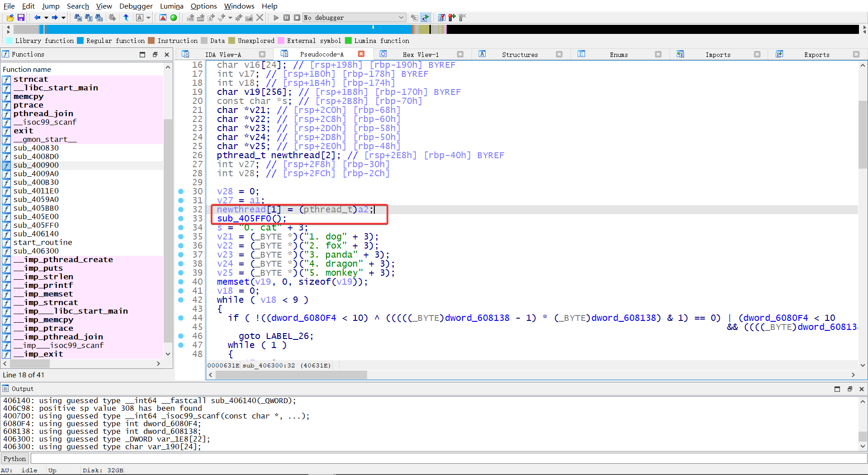This screenshot has width=868, height=475.
Task: Pause process execution using the pause icon
Action: 286,18
